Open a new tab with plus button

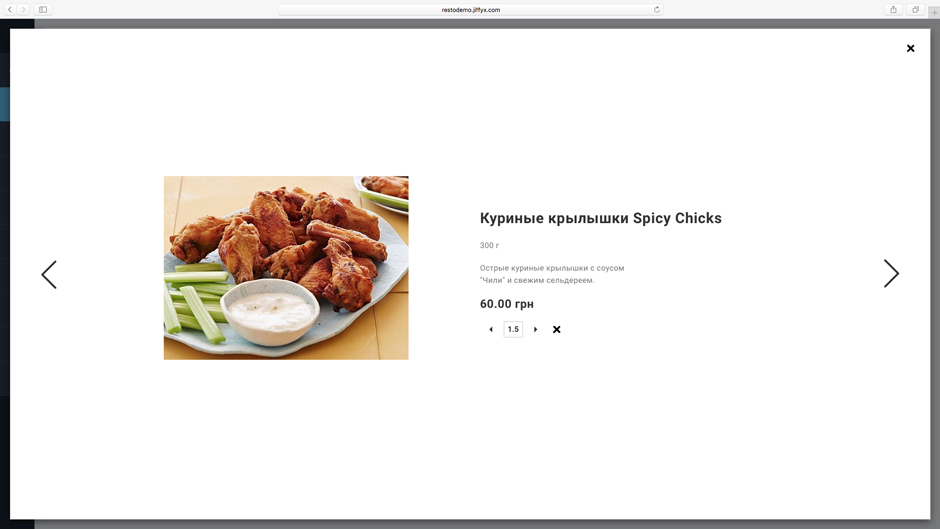pos(934,12)
